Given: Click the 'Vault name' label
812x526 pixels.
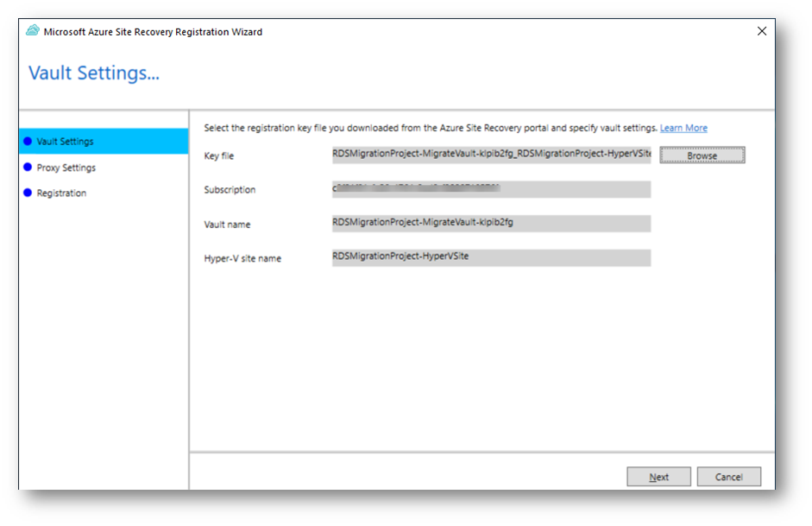Looking at the screenshot, I should pyautogui.click(x=227, y=224).
